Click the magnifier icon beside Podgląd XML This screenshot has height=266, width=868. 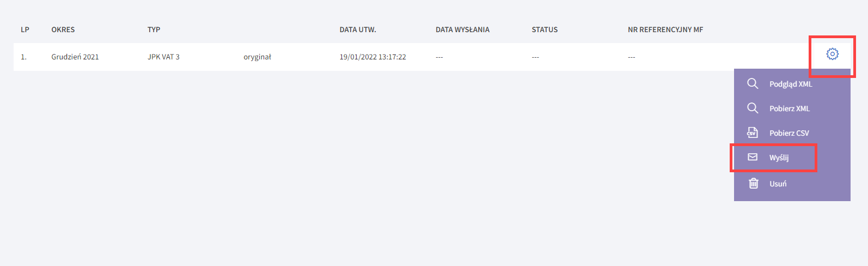click(753, 83)
